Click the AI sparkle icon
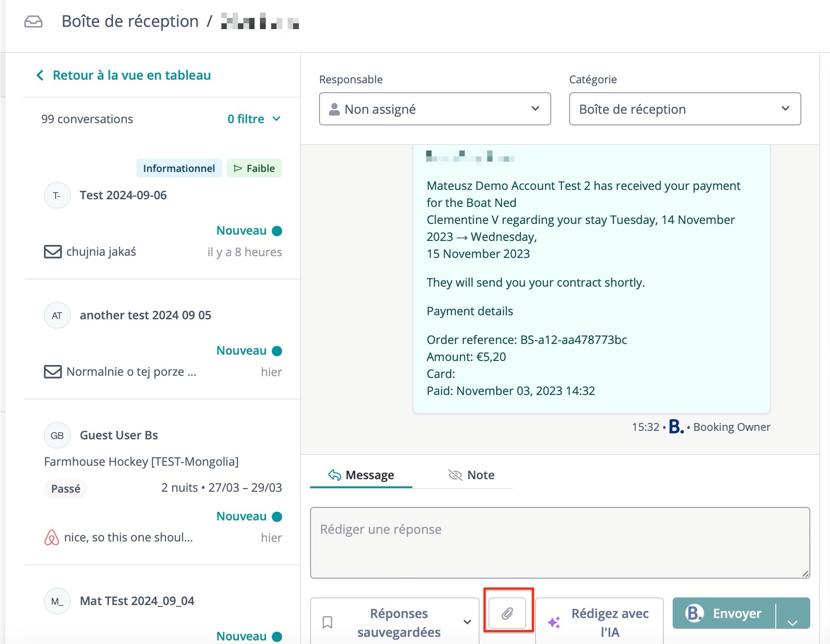830x644 pixels. coord(554,622)
